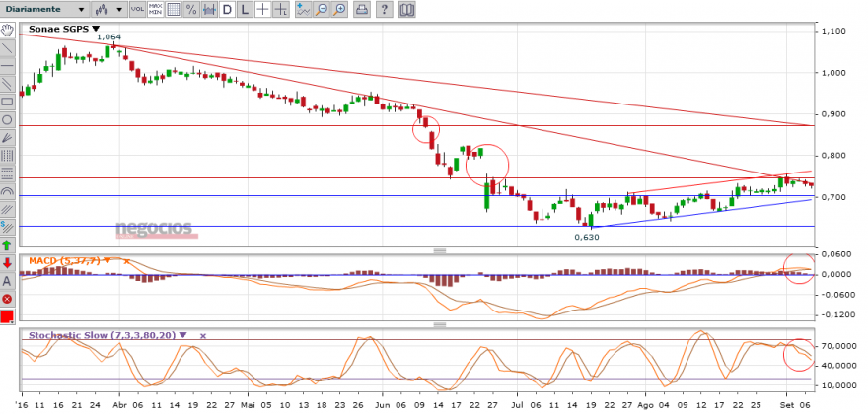The image size is (868, 414).
Task: Remove the Stochastic Slow indicator panel
Action: (x=202, y=336)
